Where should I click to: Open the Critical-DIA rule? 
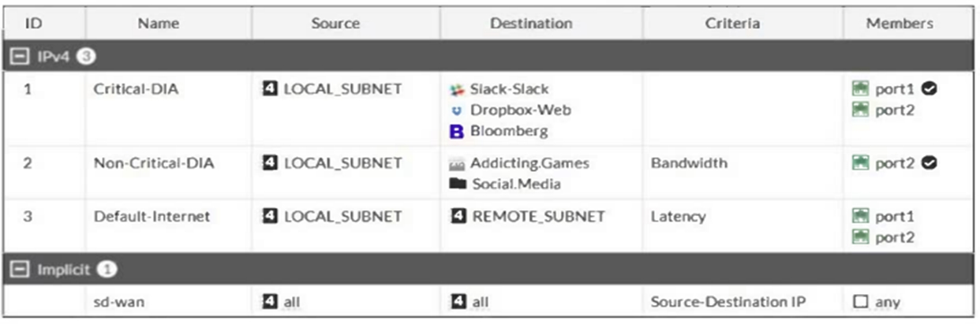pyautogui.click(x=136, y=89)
